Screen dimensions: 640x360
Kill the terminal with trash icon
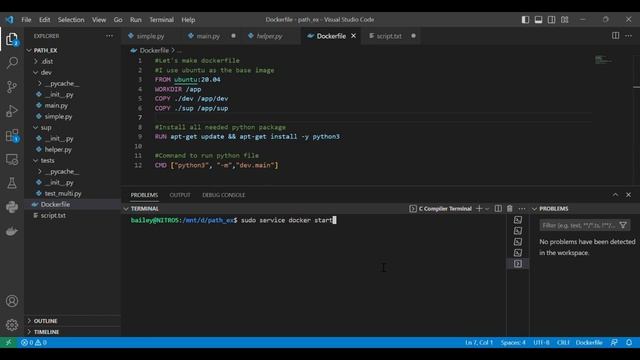click(x=510, y=209)
